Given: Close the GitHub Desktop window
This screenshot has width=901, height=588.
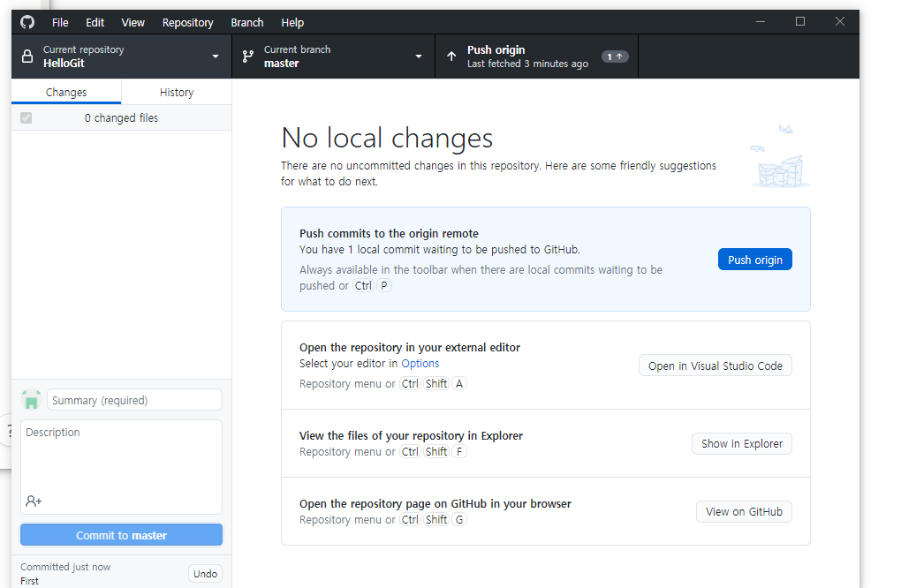Looking at the screenshot, I should 839,22.
